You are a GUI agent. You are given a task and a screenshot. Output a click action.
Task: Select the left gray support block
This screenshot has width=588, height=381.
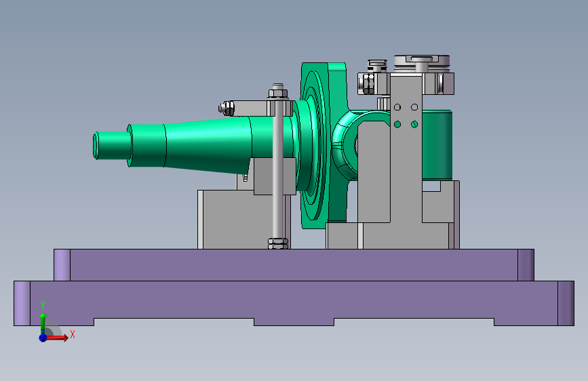[243, 220]
